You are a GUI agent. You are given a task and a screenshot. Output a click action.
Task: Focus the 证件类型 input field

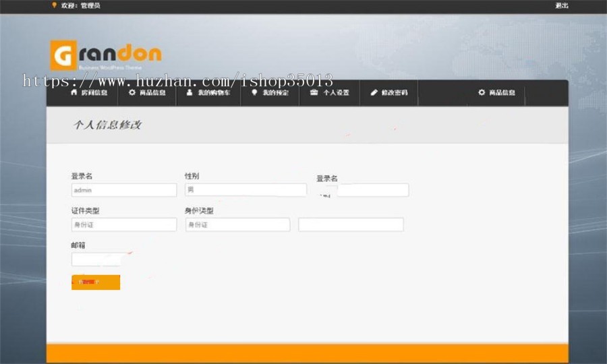(124, 224)
